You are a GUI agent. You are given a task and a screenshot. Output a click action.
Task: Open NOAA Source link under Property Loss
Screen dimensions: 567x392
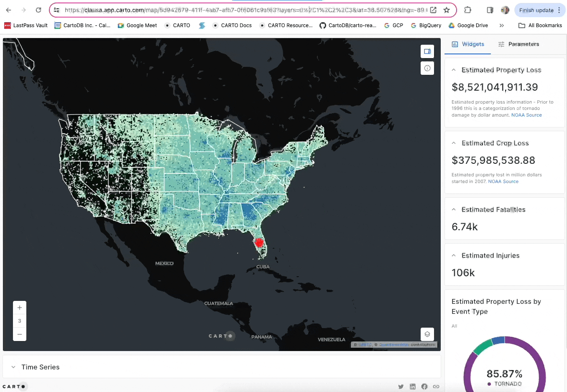coord(526,115)
